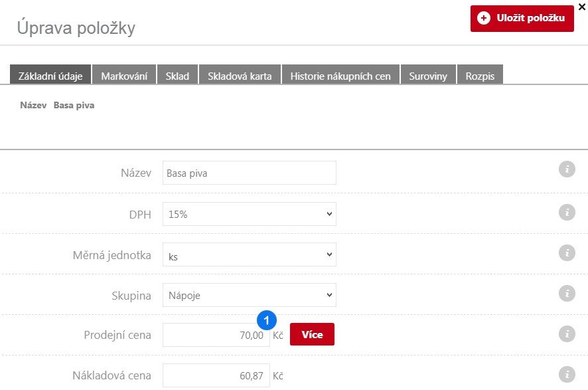Select the Prodejní cena value 70,00
588x390 pixels.
(216, 335)
